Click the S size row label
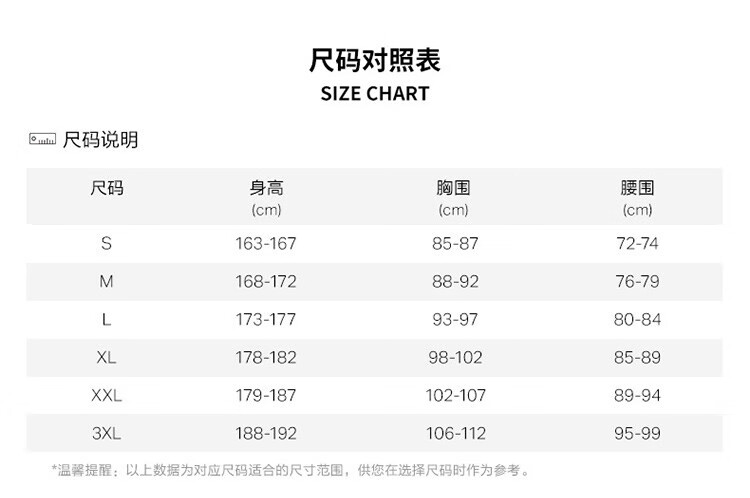Screen dimensions: 750x498 (x=106, y=243)
